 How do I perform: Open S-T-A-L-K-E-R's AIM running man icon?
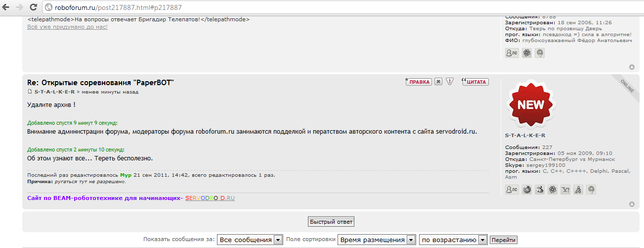point(578,190)
